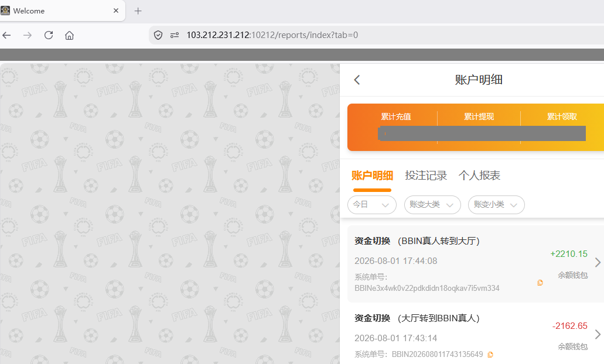604x364 pixels.
Task: Switch to the 账户明细 tab
Action: [372, 176]
